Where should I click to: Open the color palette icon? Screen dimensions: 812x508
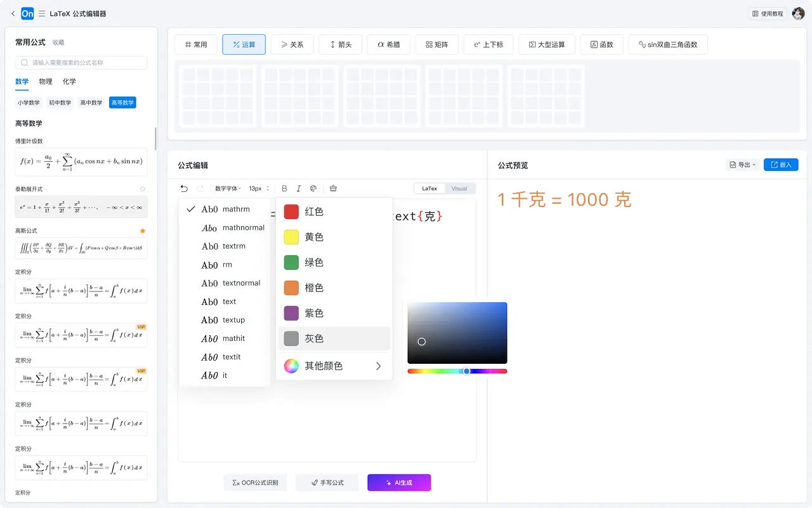pos(313,189)
